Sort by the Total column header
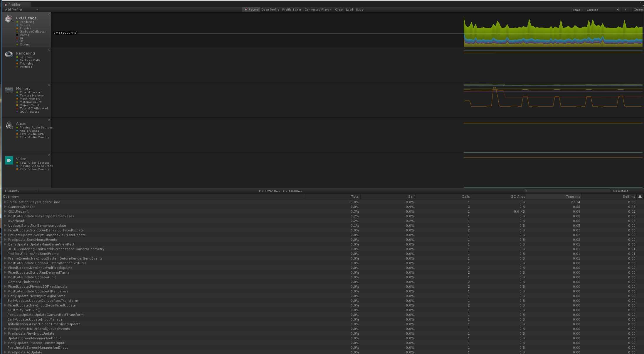This screenshot has height=354, width=644. click(x=333, y=197)
